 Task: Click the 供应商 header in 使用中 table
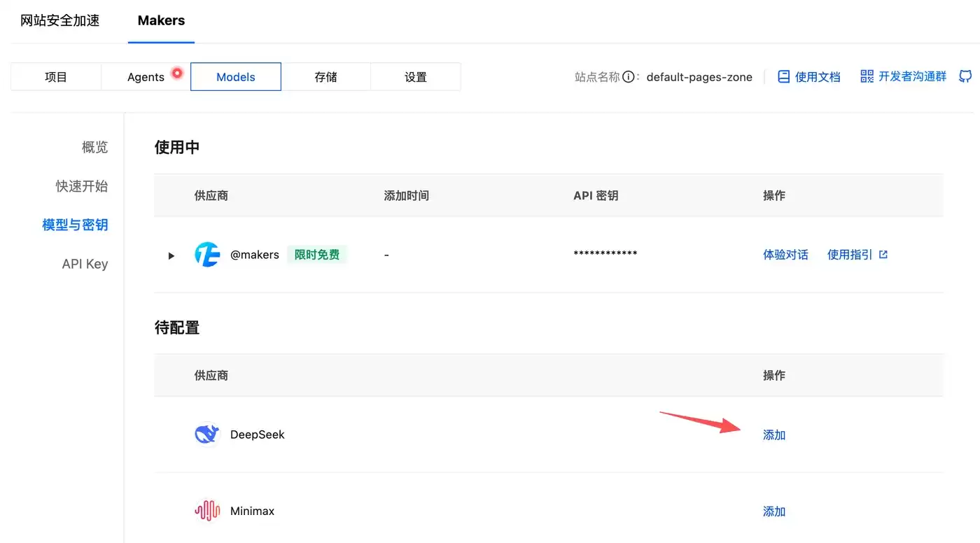211,196
